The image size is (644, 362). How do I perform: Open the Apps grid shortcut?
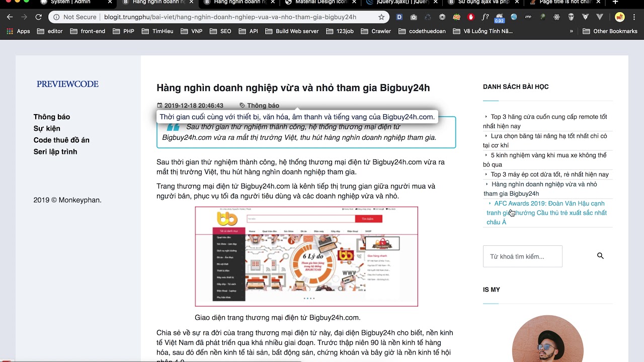[x=19, y=31]
